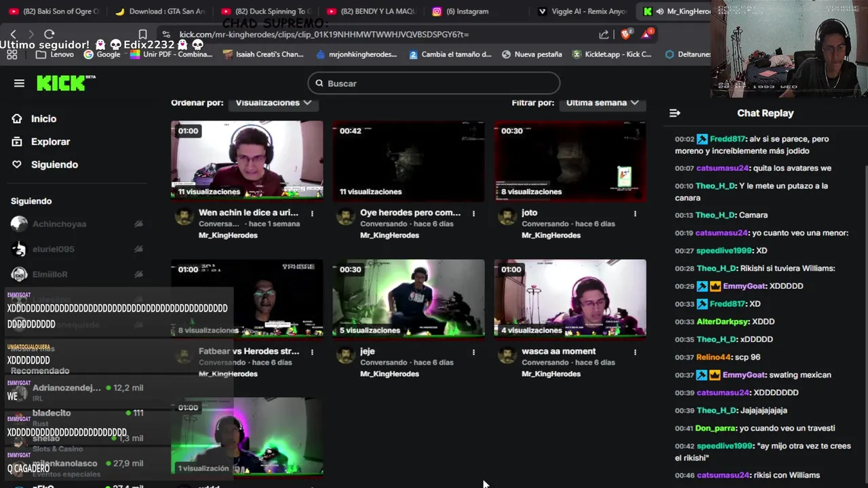Open the 'Kicklet.app - Kick C...' bookmark
Image resolution: width=868 pixels, height=488 pixels.
[612, 54]
